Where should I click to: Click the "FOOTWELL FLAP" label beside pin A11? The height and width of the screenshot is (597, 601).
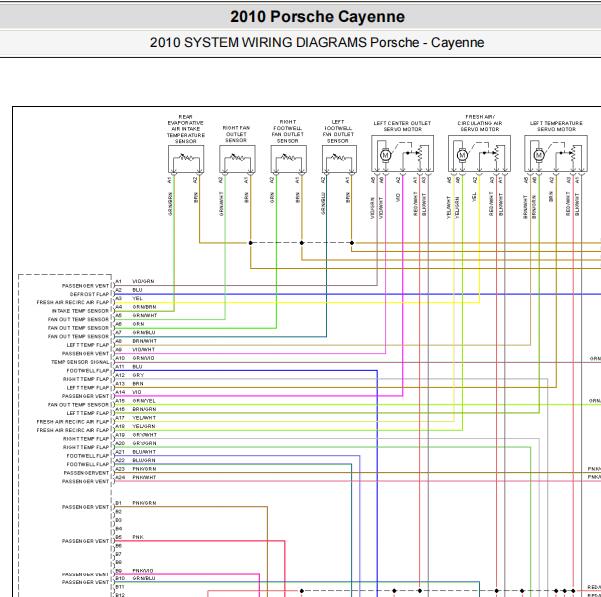point(88,371)
